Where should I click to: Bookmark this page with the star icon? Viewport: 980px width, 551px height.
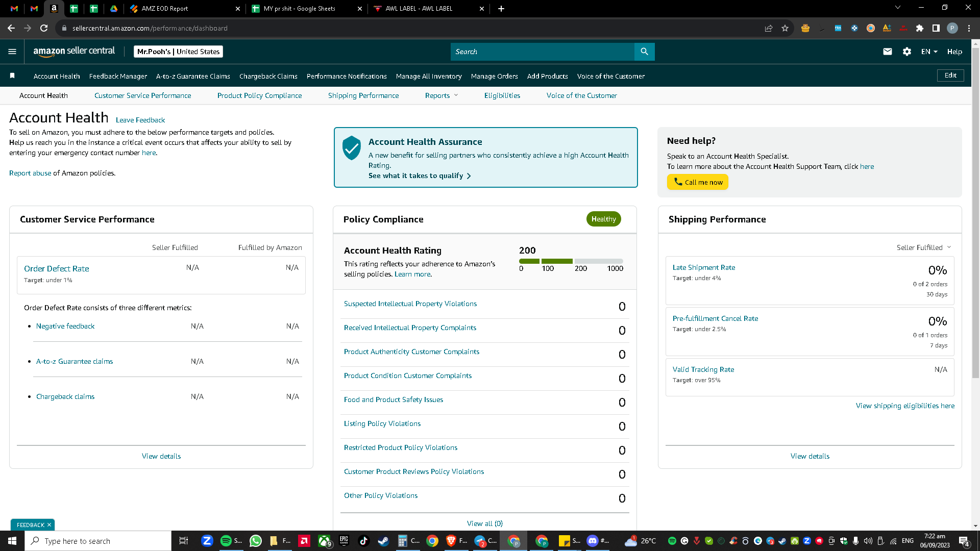[785, 28]
